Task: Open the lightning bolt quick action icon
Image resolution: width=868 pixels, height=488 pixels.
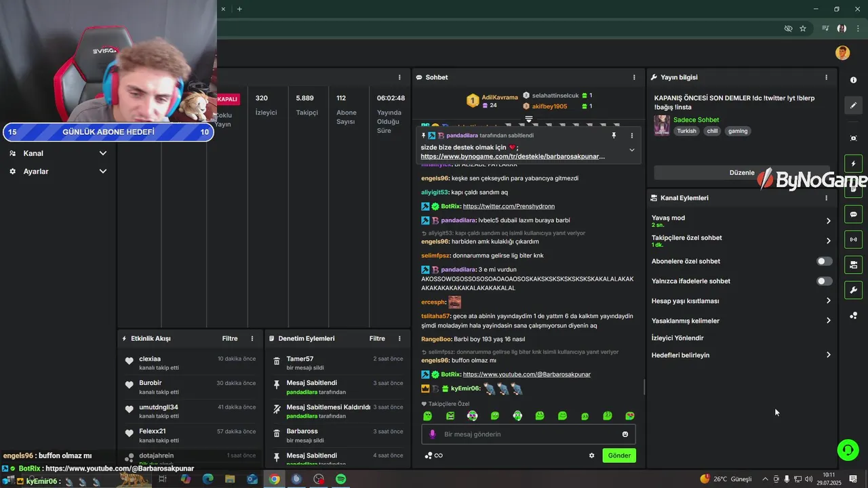Action: 853,164
